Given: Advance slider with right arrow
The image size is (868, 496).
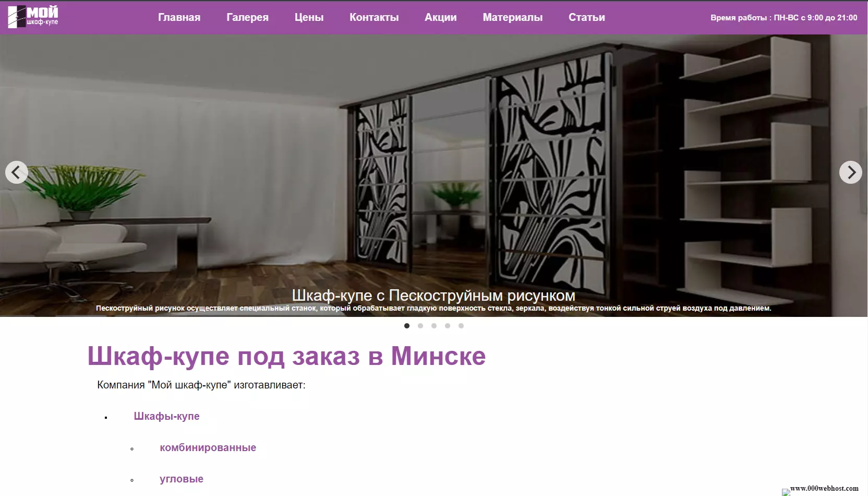Looking at the screenshot, I should pyautogui.click(x=850, y=172).
